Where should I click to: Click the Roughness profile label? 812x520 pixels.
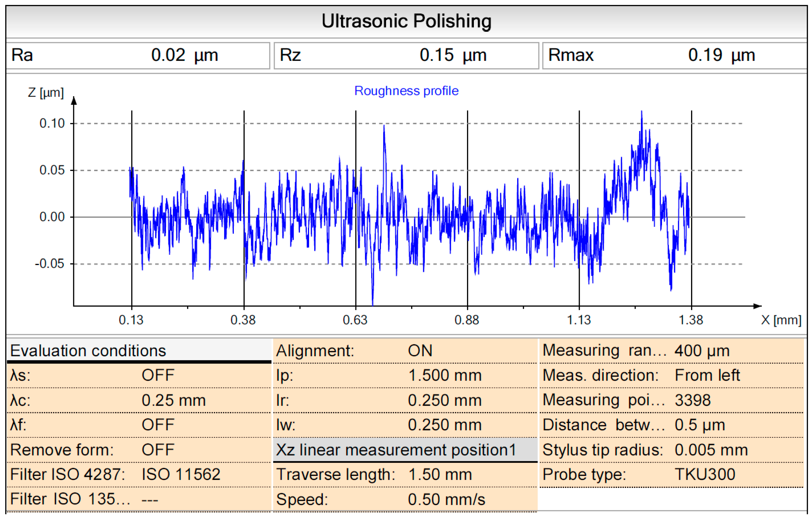coord(406,91)
